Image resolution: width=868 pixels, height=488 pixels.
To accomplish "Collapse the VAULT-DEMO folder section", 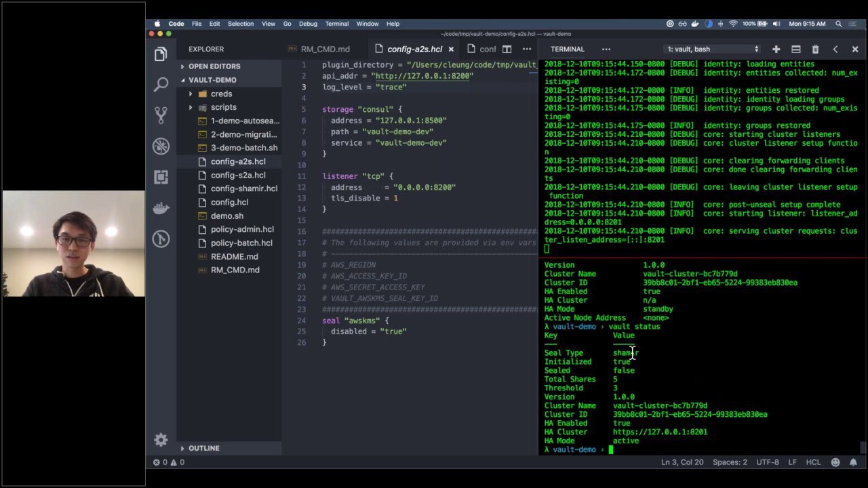I will 212,80.
